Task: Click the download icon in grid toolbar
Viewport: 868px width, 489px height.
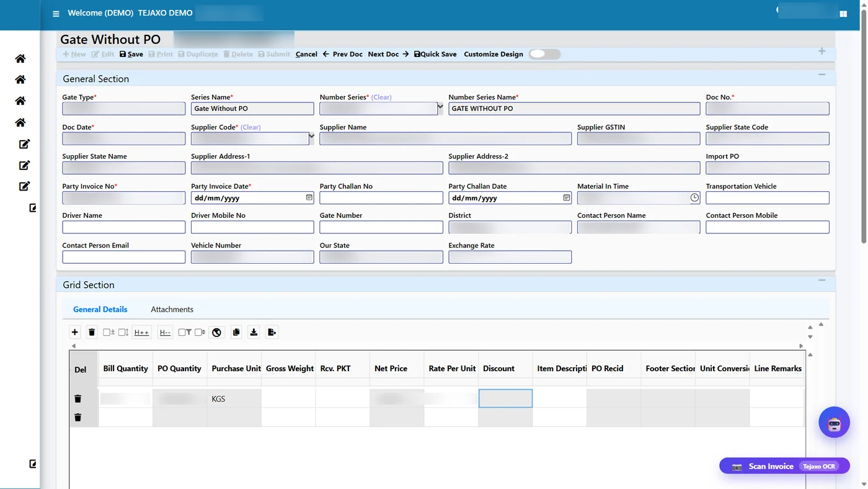Action: point(254,333)
